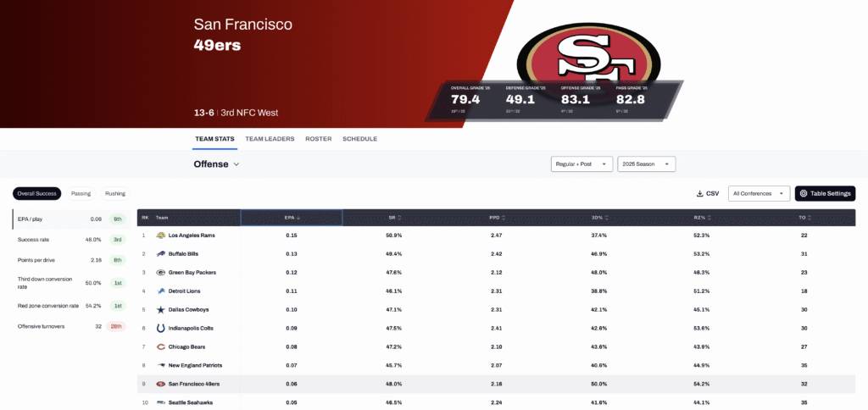Image resolution: width=868 pixels, height=410 pixels.
Task: Click the New England Patriots logo
Action: [x=160, y=366]
